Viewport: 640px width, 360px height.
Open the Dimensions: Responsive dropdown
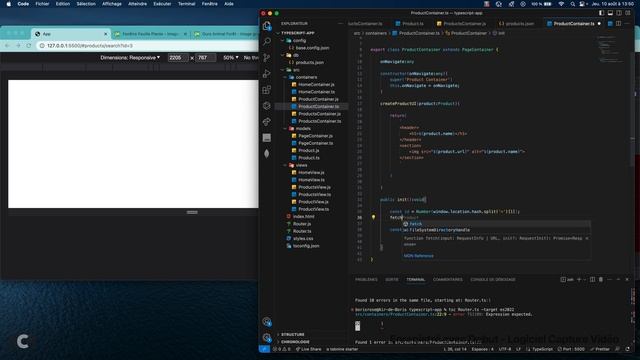[130, 58]
